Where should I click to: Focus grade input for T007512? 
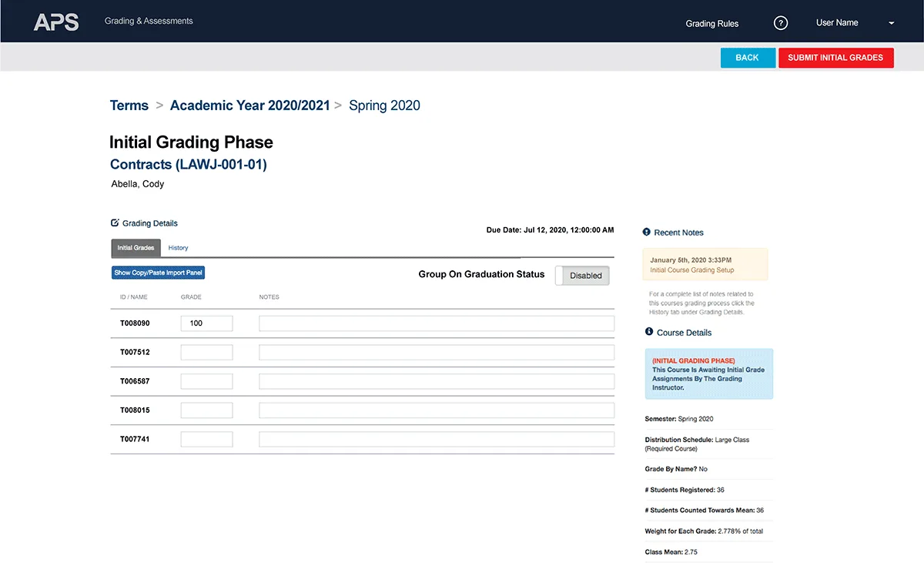pos(206,352)
